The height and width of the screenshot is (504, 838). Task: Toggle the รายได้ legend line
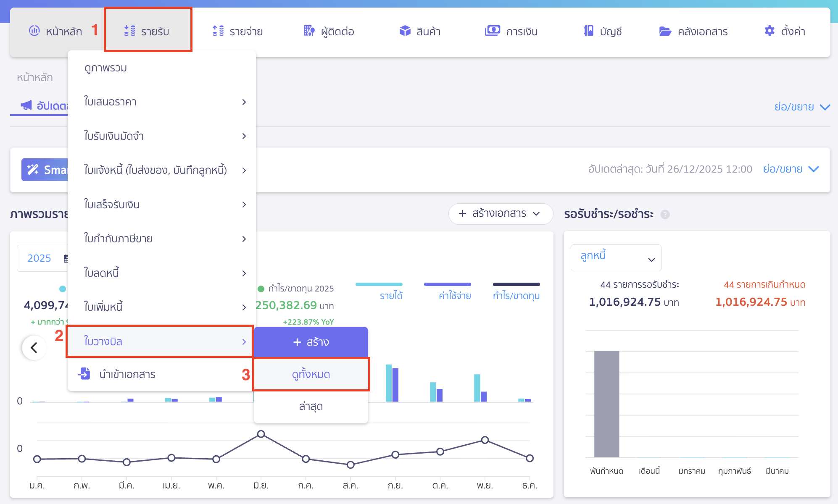point(379,285)
